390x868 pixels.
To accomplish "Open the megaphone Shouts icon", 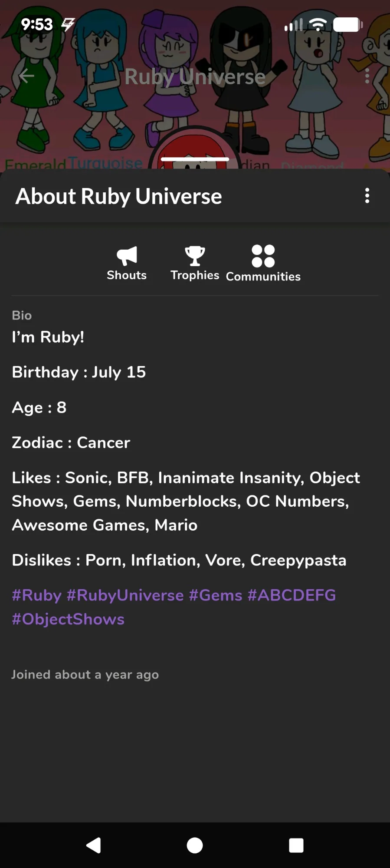I will coord(127,255).
